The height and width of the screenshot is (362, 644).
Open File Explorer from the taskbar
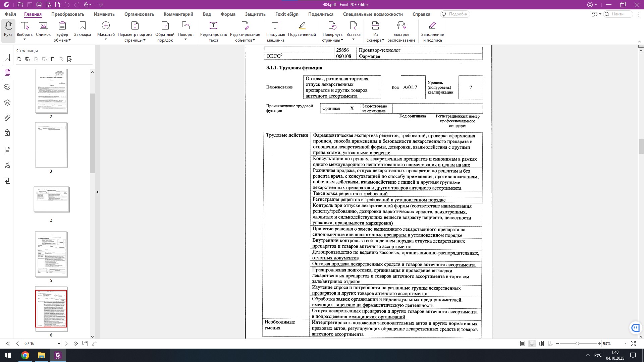[x=41, y=355]
